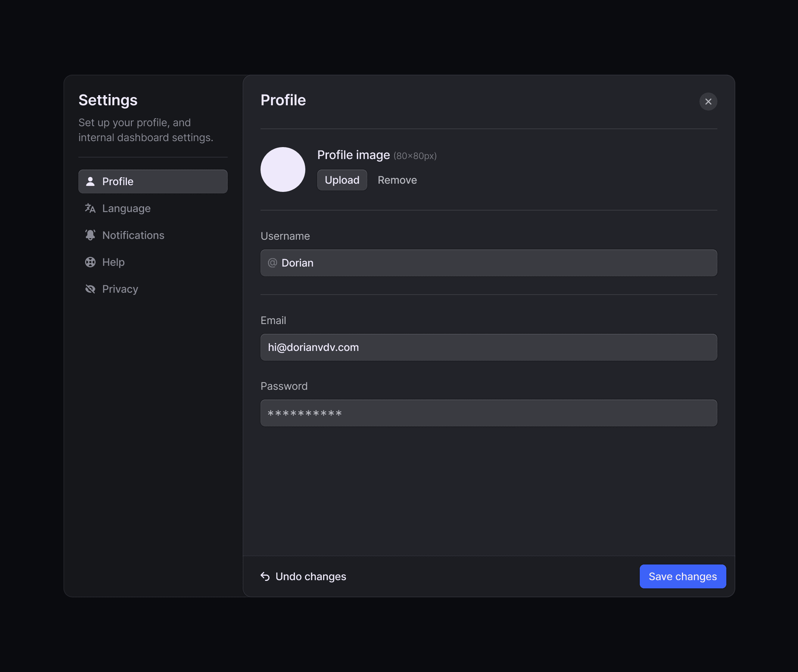Image resolution: width=798 pixels, height=672 pixels.
Task: Focus the Password input field
Action: (489, 413)
